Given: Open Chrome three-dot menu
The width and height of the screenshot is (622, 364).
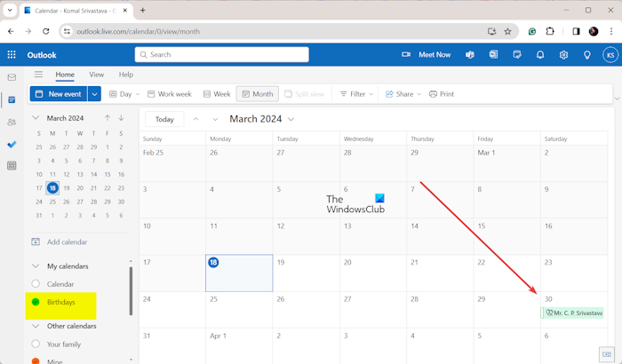Looking at the screenshot, I should pyautogui.click(x=611, y=31).
